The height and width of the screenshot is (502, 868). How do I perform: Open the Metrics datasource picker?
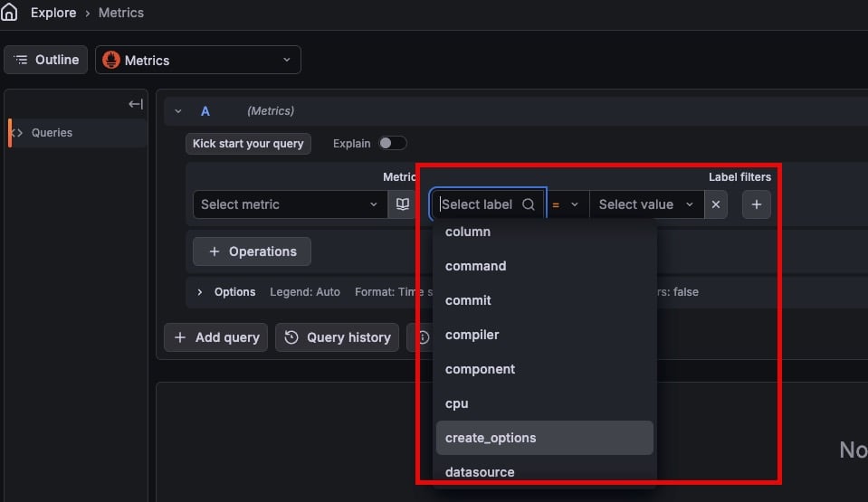point(198,60)
